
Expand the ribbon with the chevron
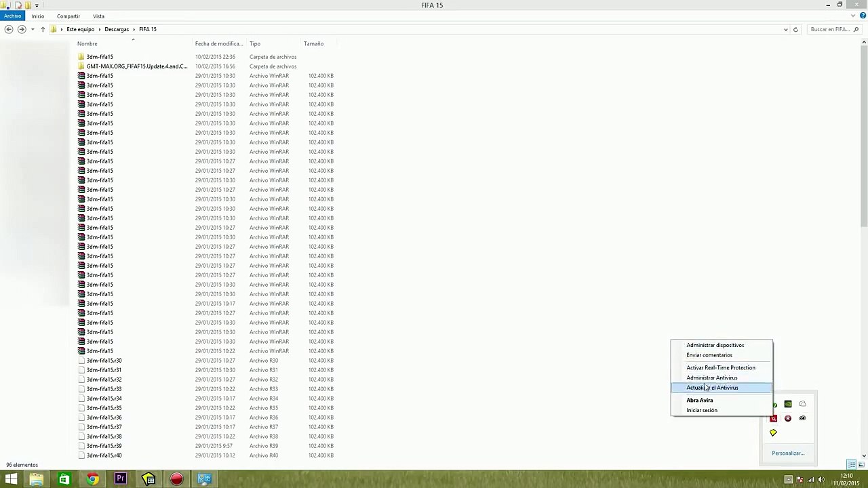[x=854, y=16]
